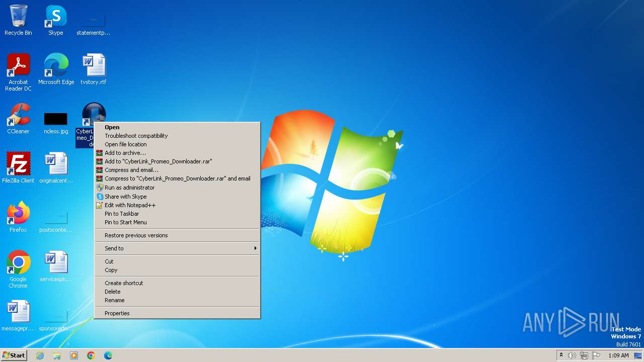644x362 pixels.
Task: Expand the Send to submenu
Action: 178,248
